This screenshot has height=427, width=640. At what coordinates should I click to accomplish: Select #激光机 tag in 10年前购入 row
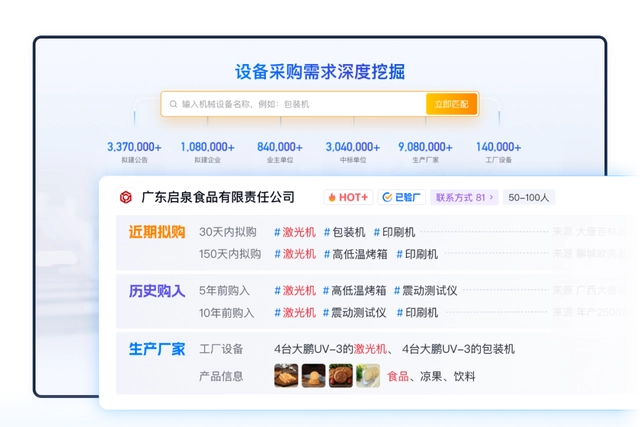(x=295, y=313)
